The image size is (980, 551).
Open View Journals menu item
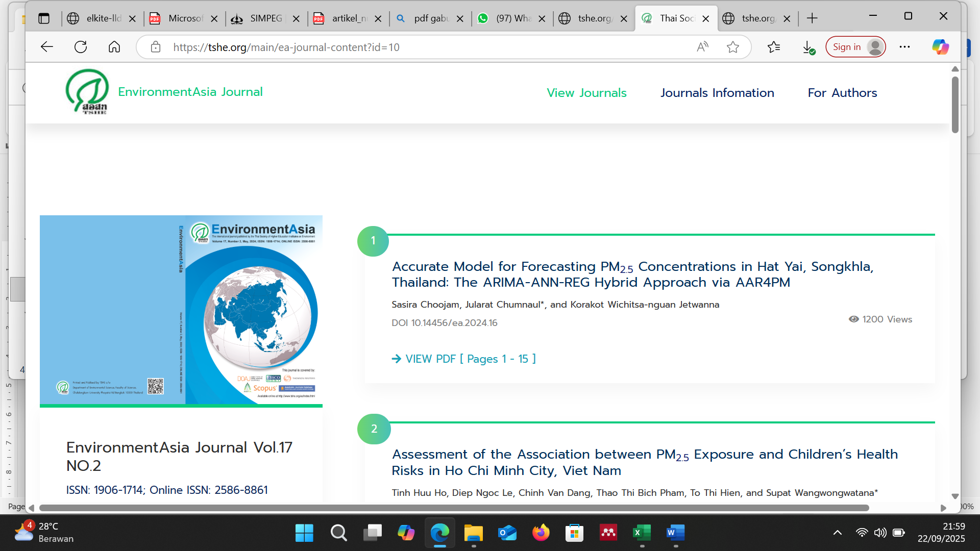pos(586,93)
